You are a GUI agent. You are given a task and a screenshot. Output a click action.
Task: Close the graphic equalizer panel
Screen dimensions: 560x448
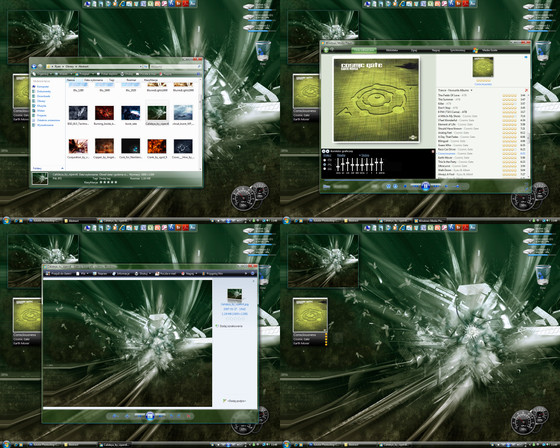tap(433, 151)
